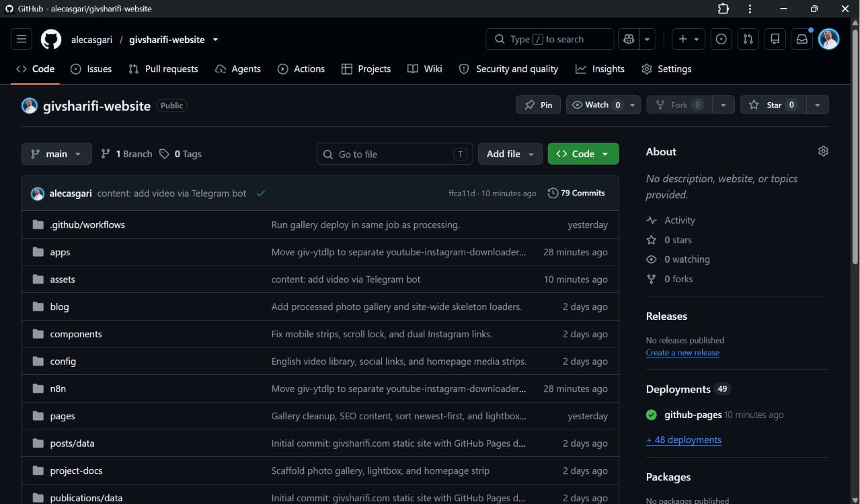View the green commit status checkmark
The height and width of the screenshot is (504, 860).
click(x=261, y=194)
